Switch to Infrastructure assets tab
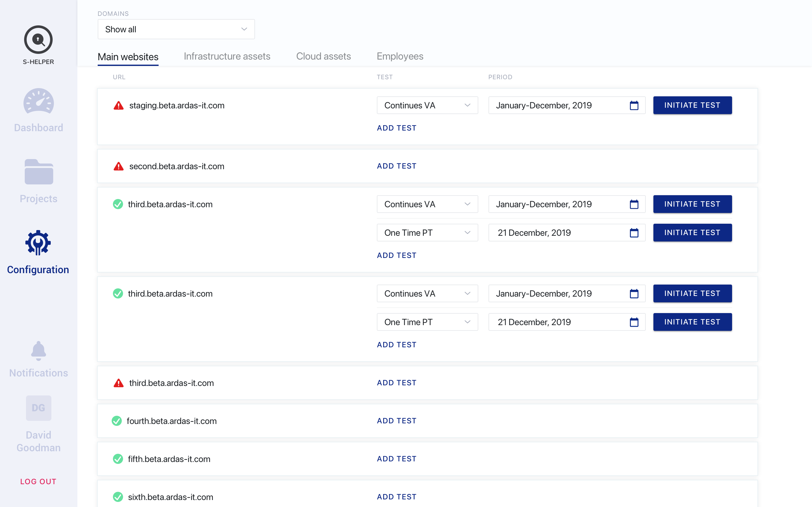The height and width of the screenshot is (507, 812). (x=227, y=56)
